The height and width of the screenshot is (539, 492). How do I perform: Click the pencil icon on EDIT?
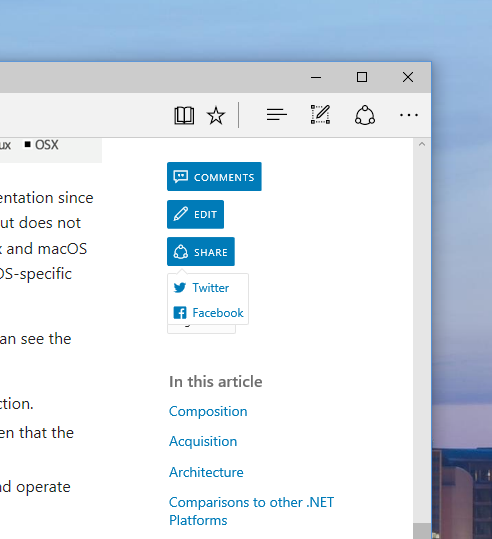[x=181, y=214]
